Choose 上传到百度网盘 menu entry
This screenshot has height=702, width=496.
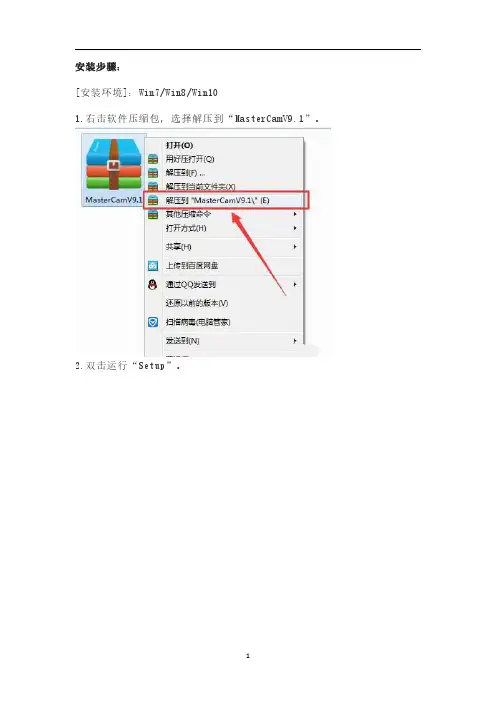pyautogui.click(x=192, y=266)
